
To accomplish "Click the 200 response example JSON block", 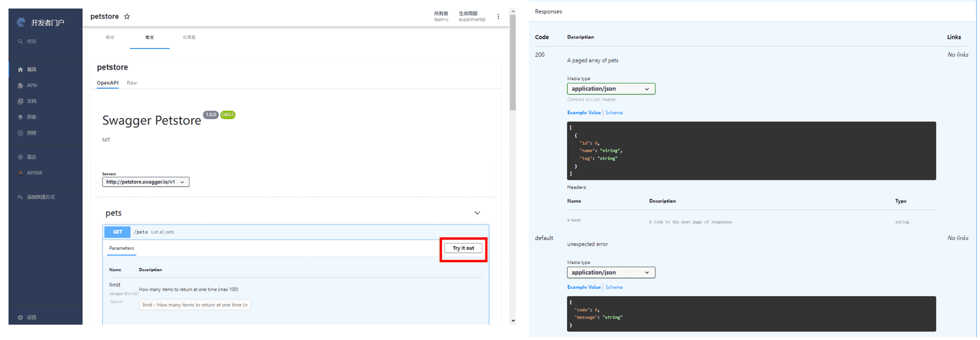I will pos(751,151).
